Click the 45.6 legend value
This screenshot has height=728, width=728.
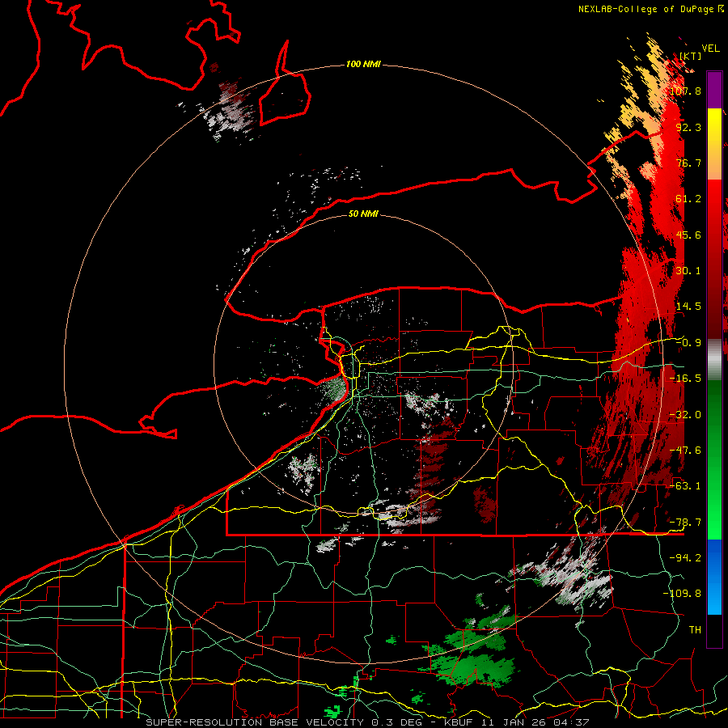pos(688,235)
